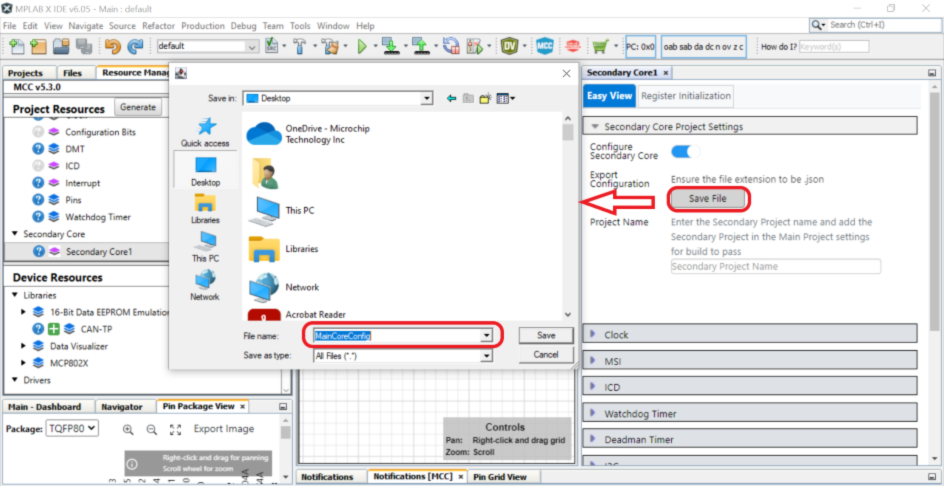
Task: Click the View Menu icon in dialog
Action: [505, 98]
